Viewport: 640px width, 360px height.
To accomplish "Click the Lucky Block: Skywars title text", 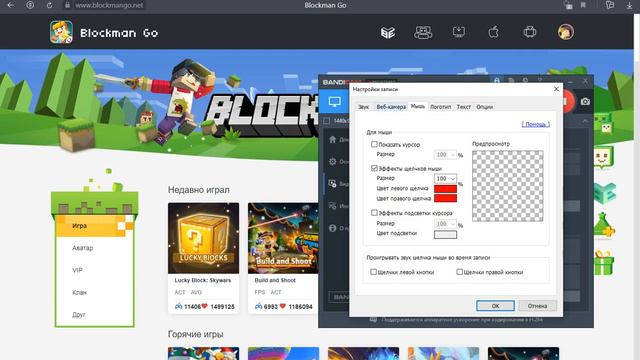I will pos(203,280).
